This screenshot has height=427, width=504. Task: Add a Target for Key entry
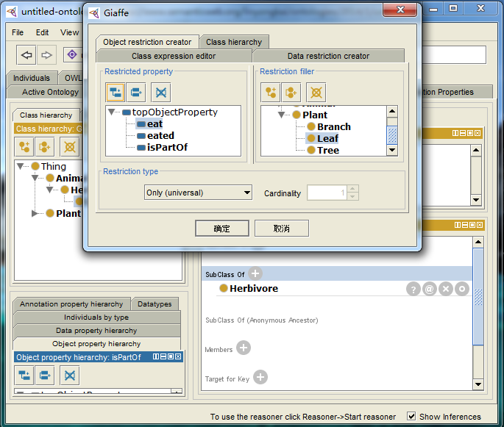click(260, 377)
